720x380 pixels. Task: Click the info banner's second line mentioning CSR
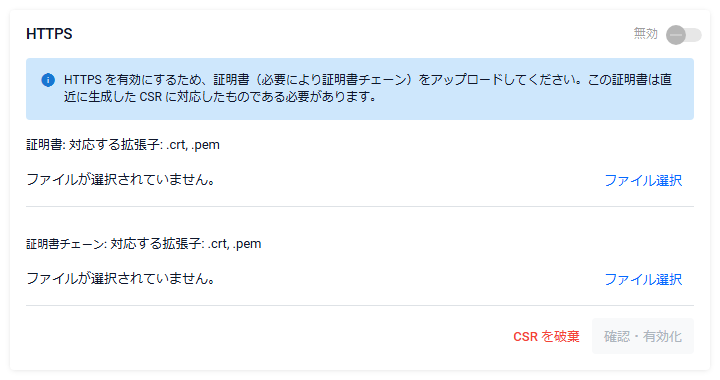click(220, 96)
